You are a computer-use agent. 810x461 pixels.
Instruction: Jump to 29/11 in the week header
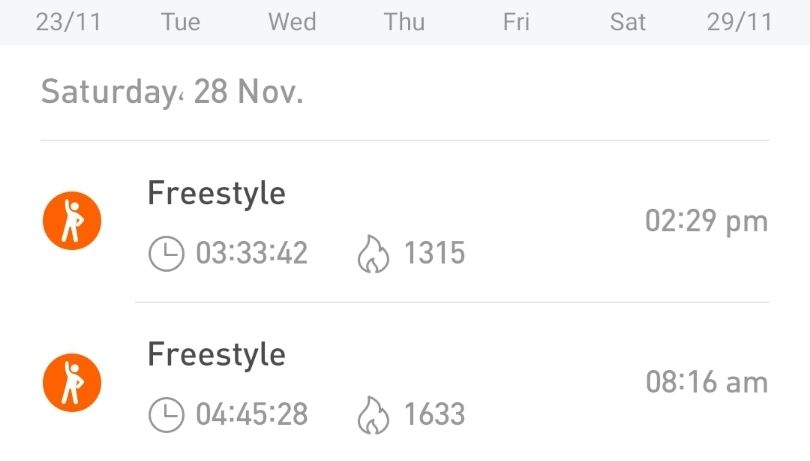coord(739,22)
